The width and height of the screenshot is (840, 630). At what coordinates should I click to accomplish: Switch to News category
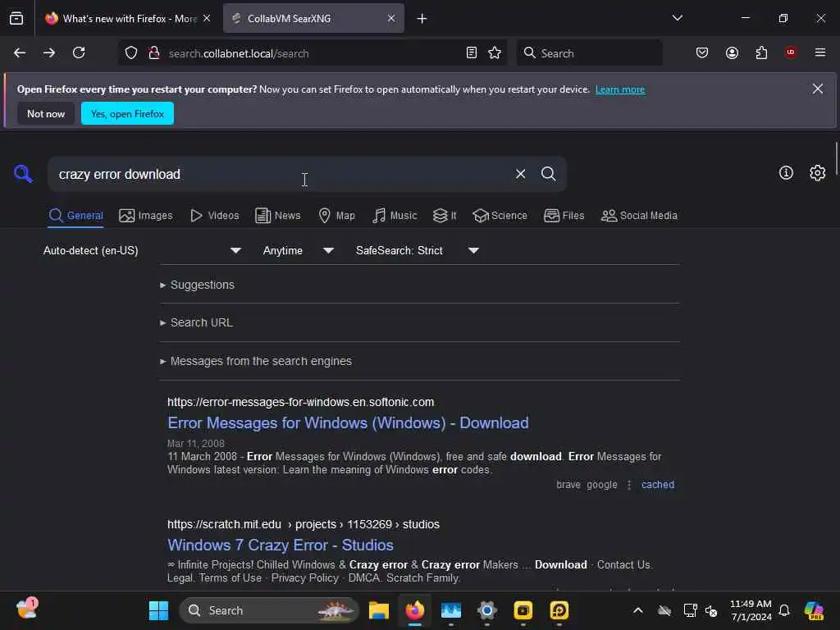click(x=277, y=216)
